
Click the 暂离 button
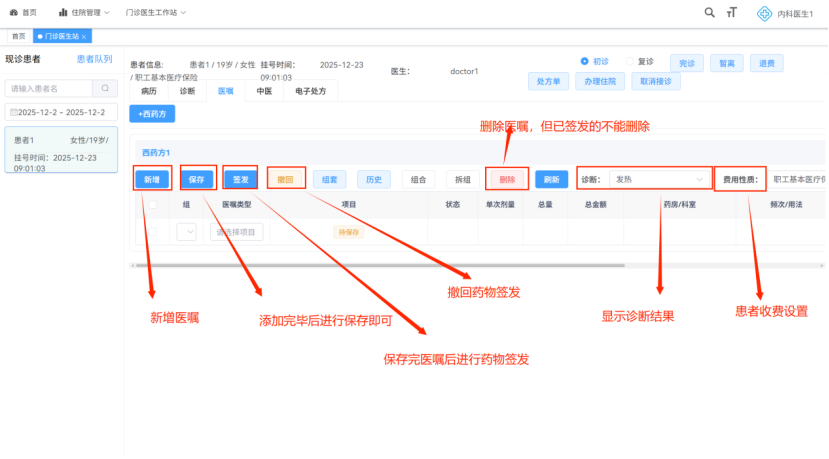[727, 63]
